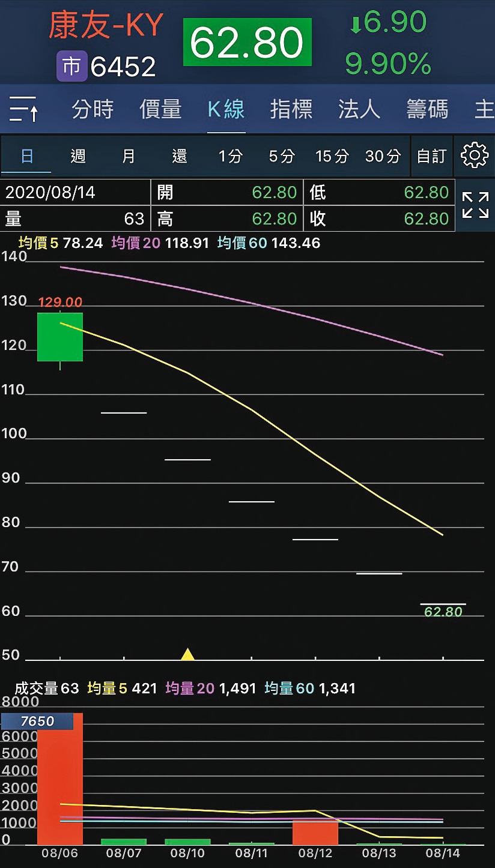Open the 指標 indicators tab
Viewport: 495px width, 868px height.
[x=291, y=109]
